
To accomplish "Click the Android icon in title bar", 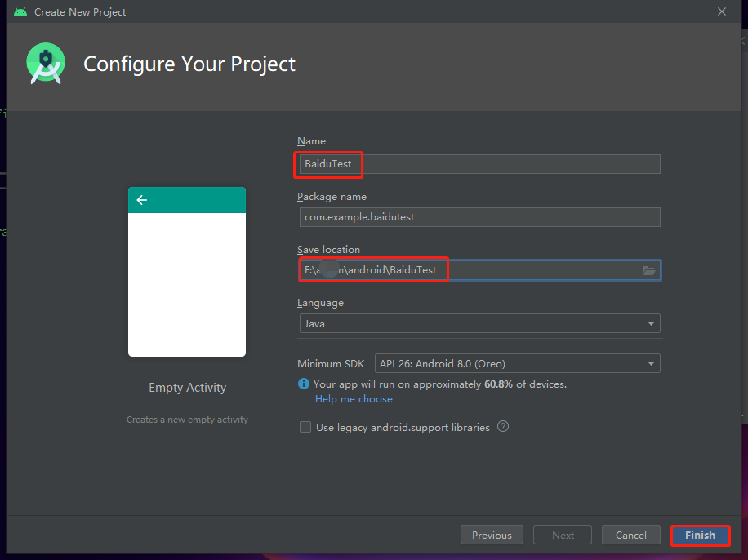I will (20, 12).
